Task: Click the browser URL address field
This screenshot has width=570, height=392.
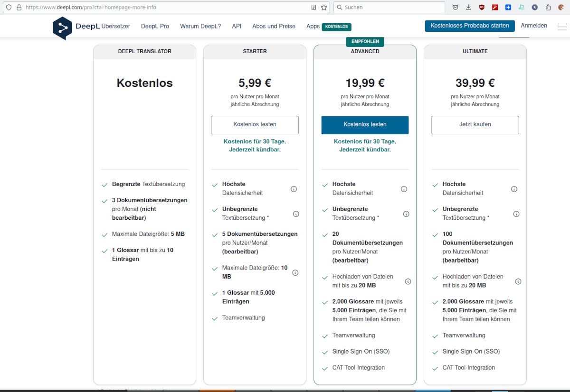Action: click(166, 7)
